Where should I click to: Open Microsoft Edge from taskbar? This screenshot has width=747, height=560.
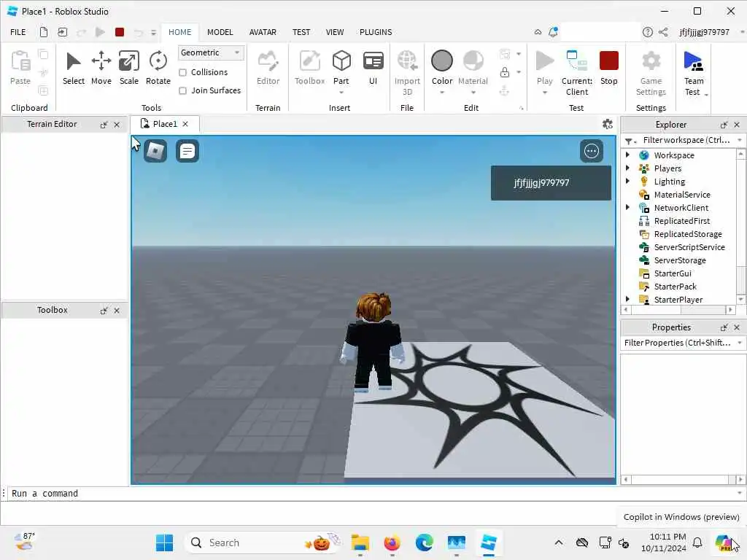424,542
